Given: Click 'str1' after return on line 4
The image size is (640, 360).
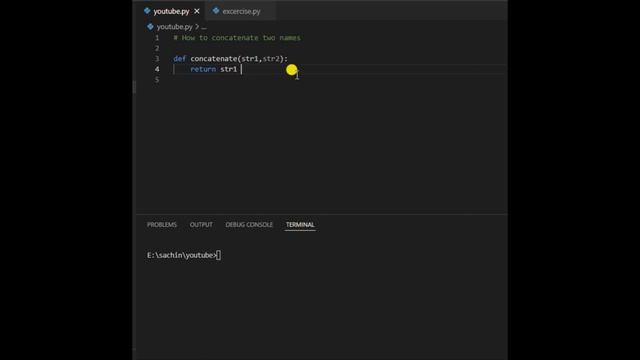Looking at the screenshot, I should tap(229, 69).
